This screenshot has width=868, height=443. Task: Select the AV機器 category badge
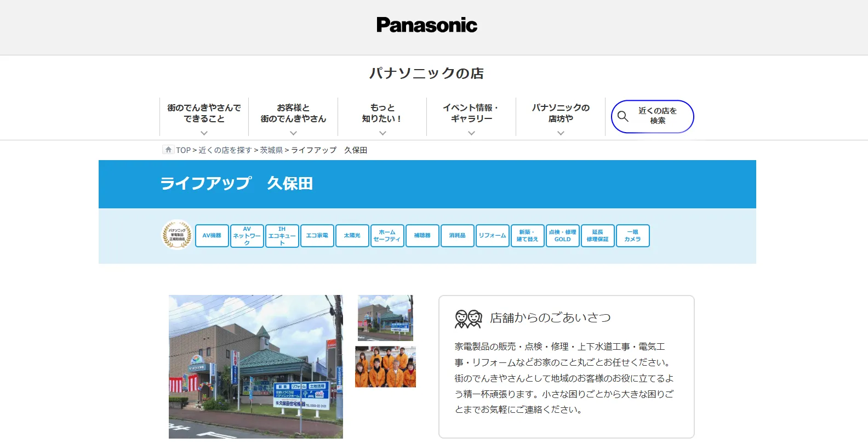point(212,236)
